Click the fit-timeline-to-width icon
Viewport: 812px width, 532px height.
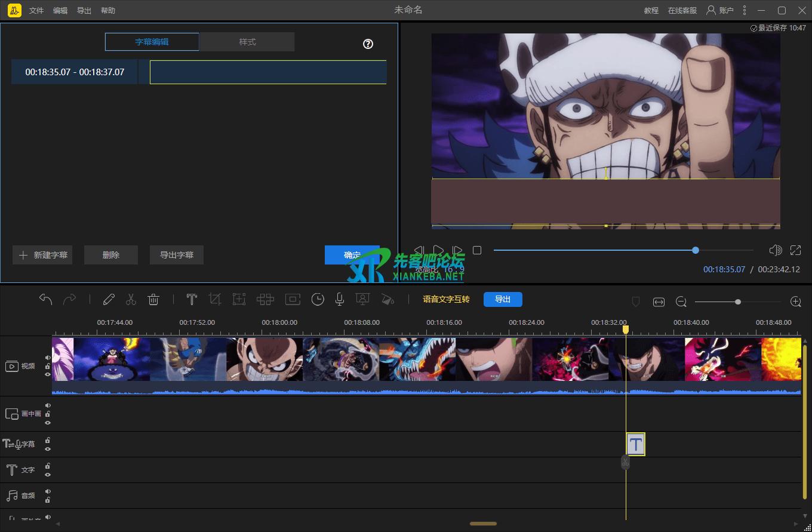[659, 302]
